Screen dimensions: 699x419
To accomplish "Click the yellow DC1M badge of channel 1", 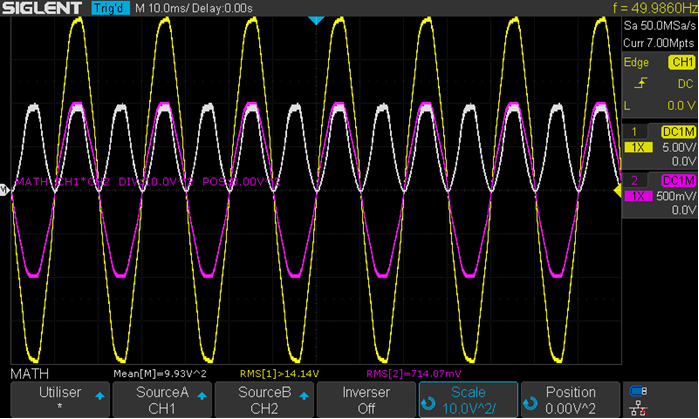I will click(678, 131).
